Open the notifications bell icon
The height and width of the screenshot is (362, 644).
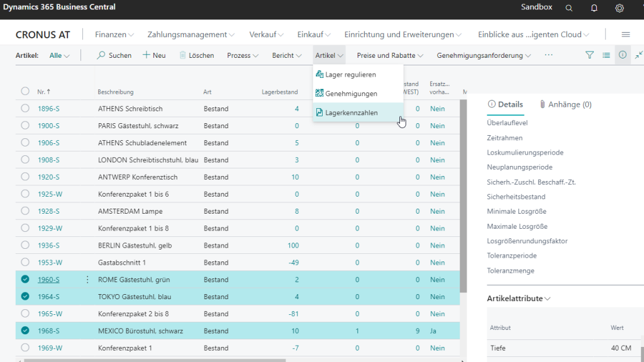pyautogui.click(x=594, y=8)
